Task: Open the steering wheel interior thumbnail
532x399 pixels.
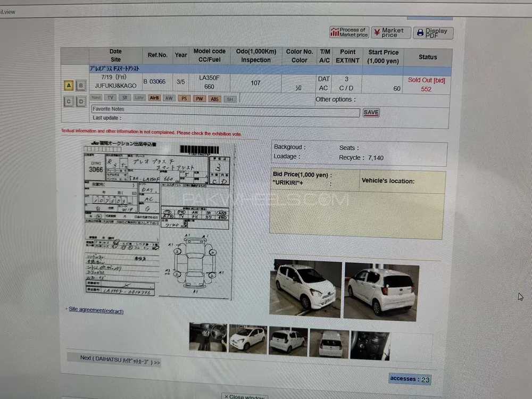Action: (x=208, y=337)
